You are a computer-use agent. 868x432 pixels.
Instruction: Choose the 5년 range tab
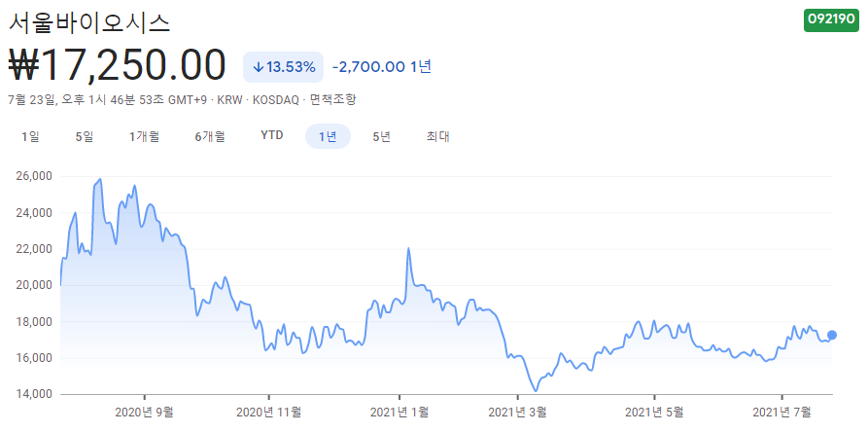coord(381,137)
